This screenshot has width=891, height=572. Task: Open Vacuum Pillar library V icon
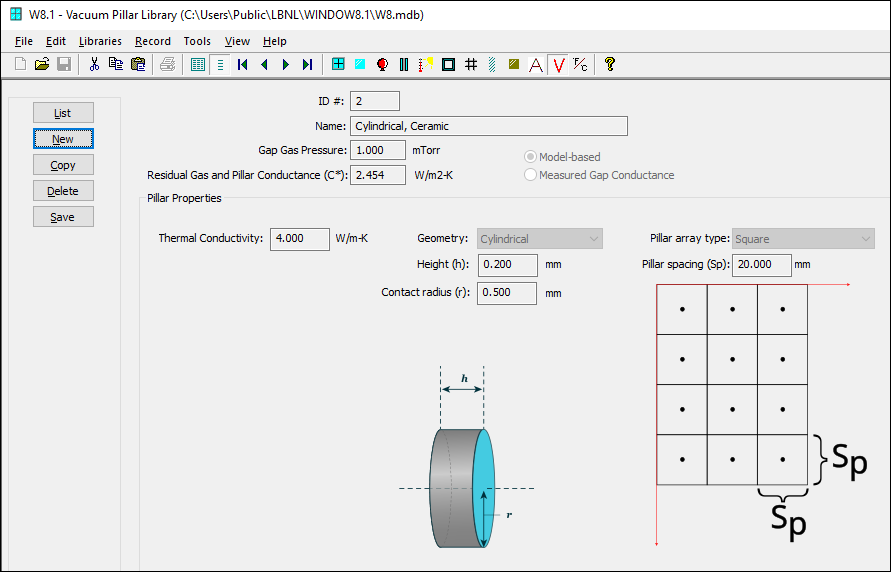click(558, 65)
